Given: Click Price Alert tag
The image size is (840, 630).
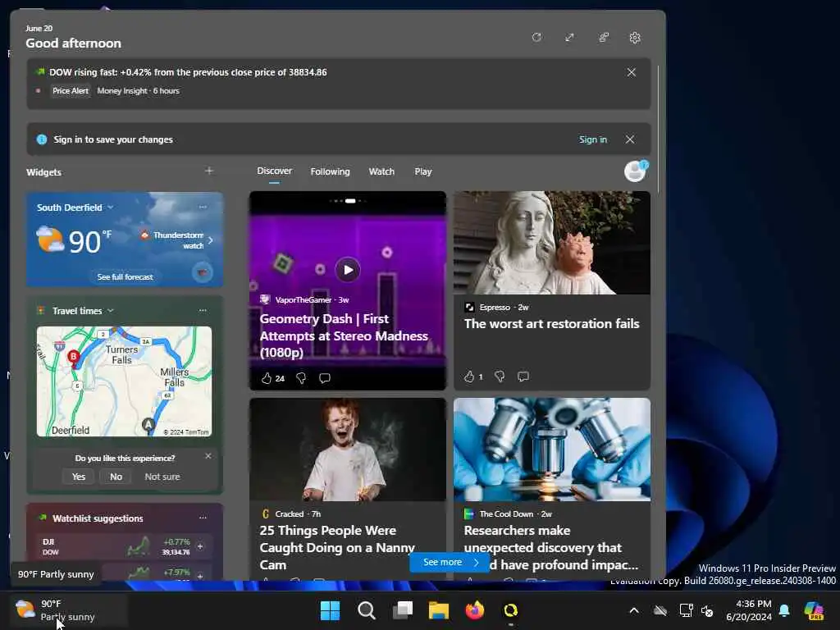Looking at the screenshot, I should pyautogui.click(x=71, y=90).
